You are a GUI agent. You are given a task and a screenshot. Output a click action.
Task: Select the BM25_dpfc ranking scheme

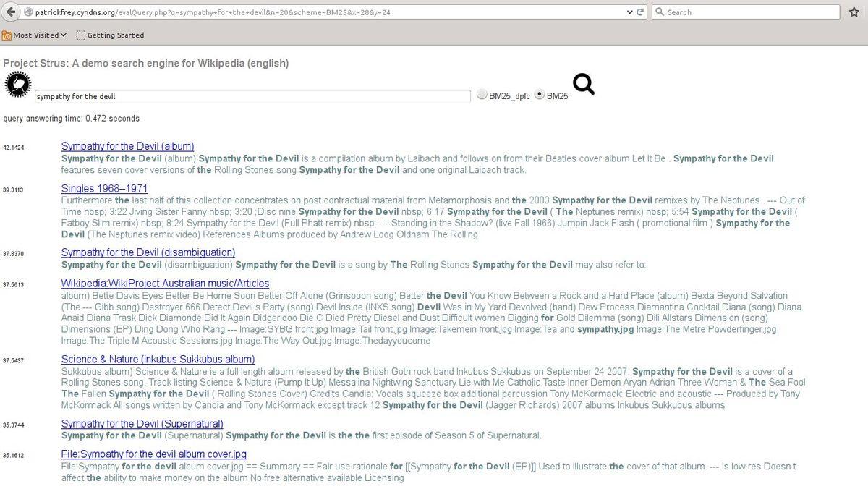tap(482, 94)
